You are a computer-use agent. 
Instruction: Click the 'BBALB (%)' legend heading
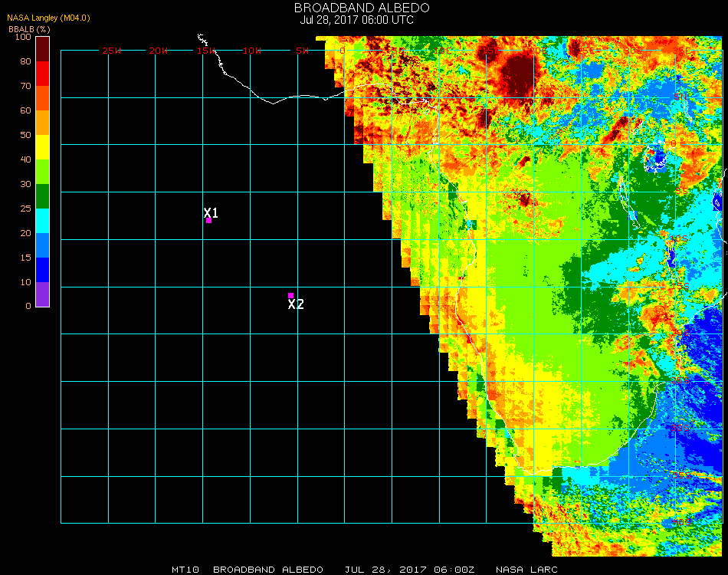(x=29, y=29)
